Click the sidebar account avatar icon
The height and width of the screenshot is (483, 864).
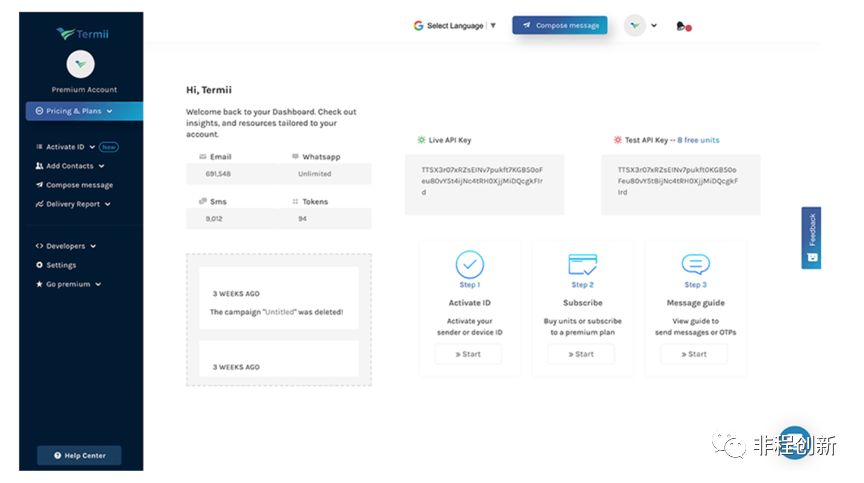click(80, 64)
